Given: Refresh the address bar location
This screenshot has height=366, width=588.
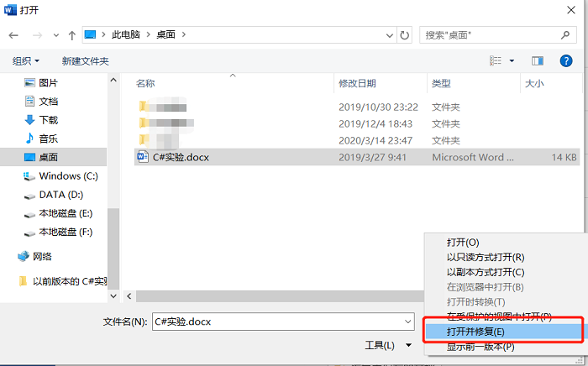Looking at the screenshot, I should [x=404, y=35].
